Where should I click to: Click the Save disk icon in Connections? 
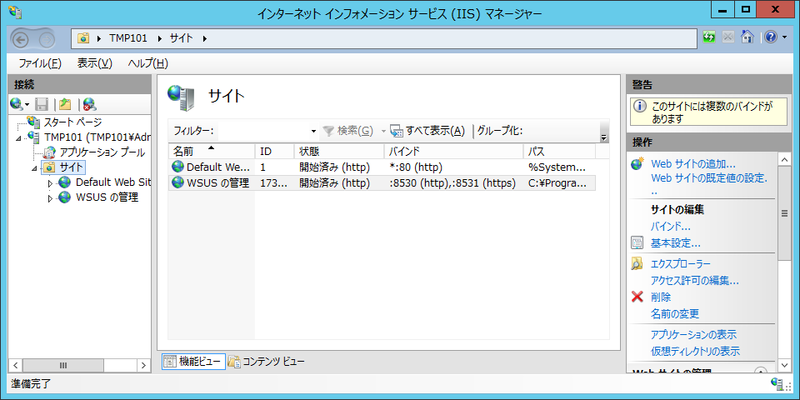pos(41,105)
